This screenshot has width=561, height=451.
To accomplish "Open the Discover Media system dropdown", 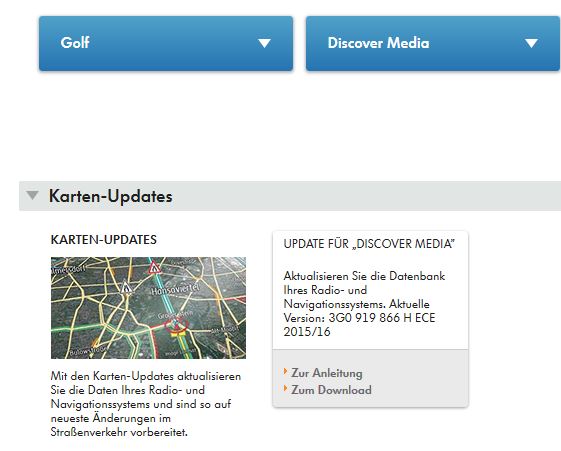I will point(433,43).
